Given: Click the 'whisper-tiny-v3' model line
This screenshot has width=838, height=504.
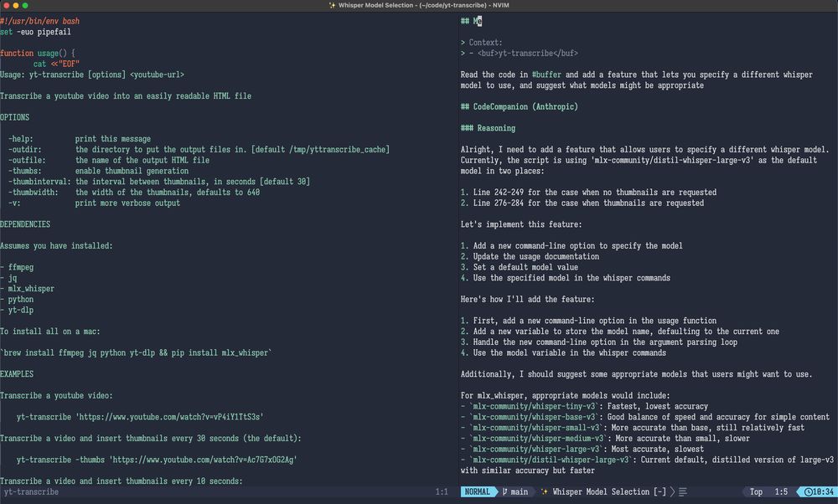Looking at the screenshot, I should (584, 406).
